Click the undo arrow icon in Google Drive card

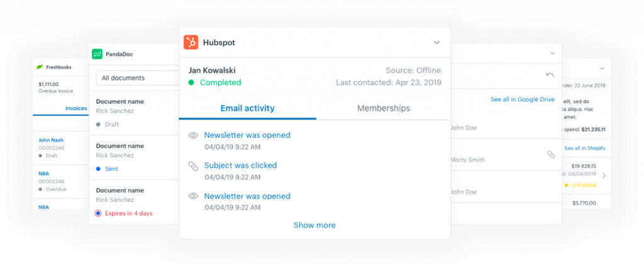point(550,75)
